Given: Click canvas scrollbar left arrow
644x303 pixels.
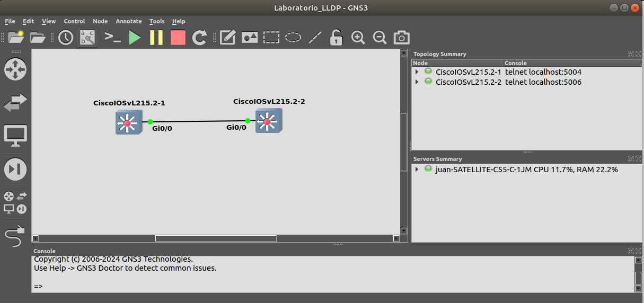Looking at the screenshot, I should [x=36, y=238].
